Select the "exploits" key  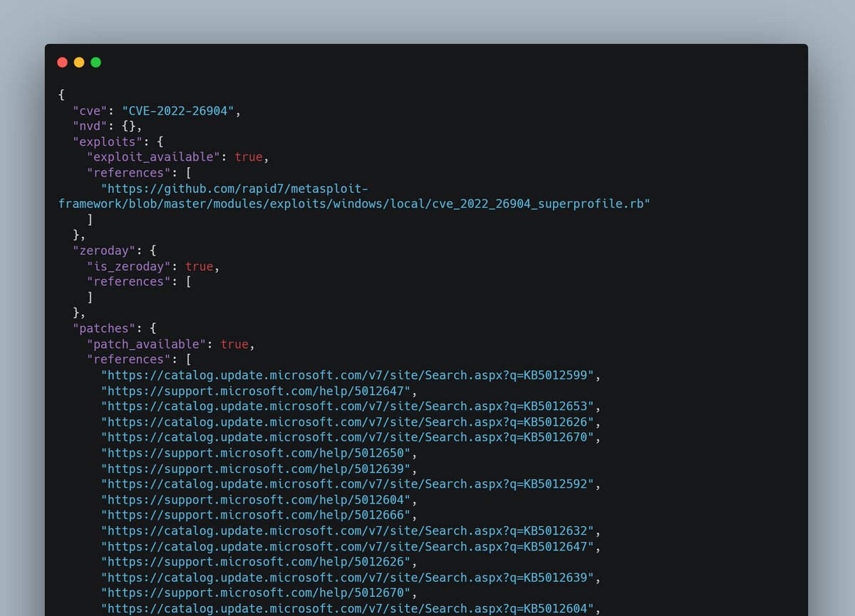(108, 142)
